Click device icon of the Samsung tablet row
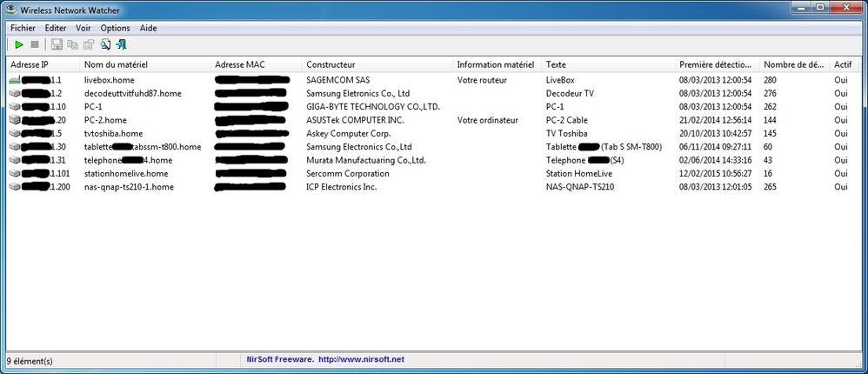 (15, 147)
